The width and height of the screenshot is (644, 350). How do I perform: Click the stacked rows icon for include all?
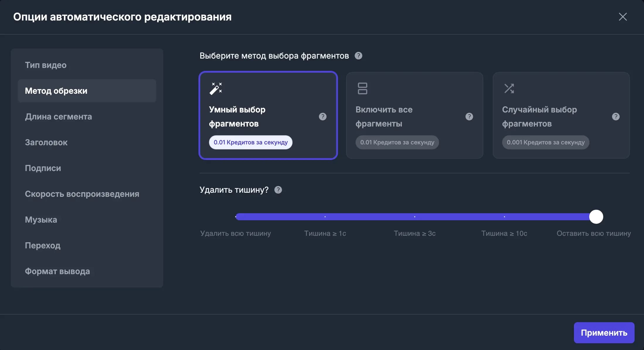pos(362,88)
